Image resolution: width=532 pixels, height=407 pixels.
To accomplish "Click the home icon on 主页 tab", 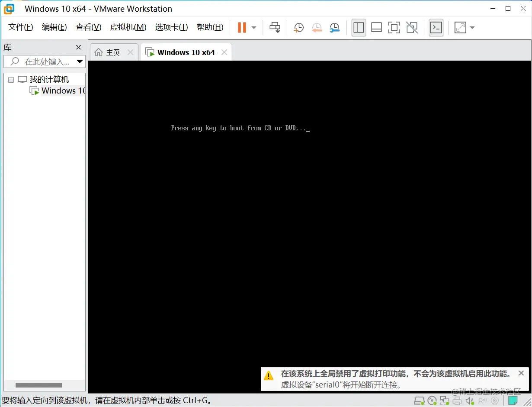I will 99,52.
